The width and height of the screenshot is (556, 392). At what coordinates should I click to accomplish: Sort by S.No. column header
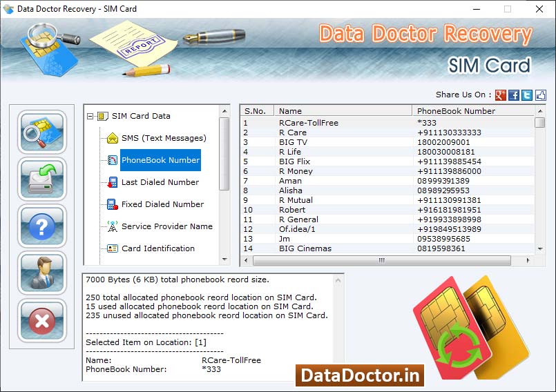pos(257,111)
